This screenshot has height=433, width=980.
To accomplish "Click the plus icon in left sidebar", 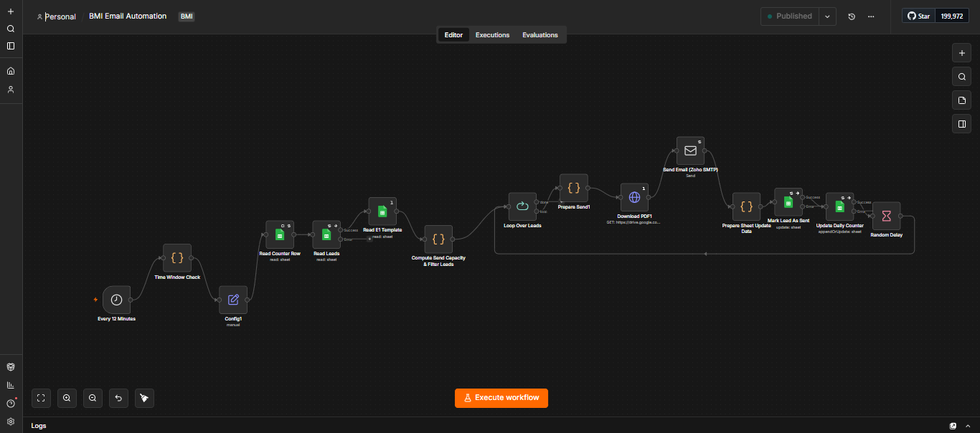I will coord(11,11).
